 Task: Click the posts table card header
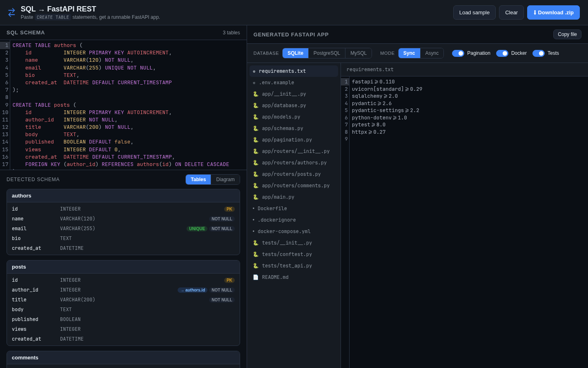click(x=123, y=267)
